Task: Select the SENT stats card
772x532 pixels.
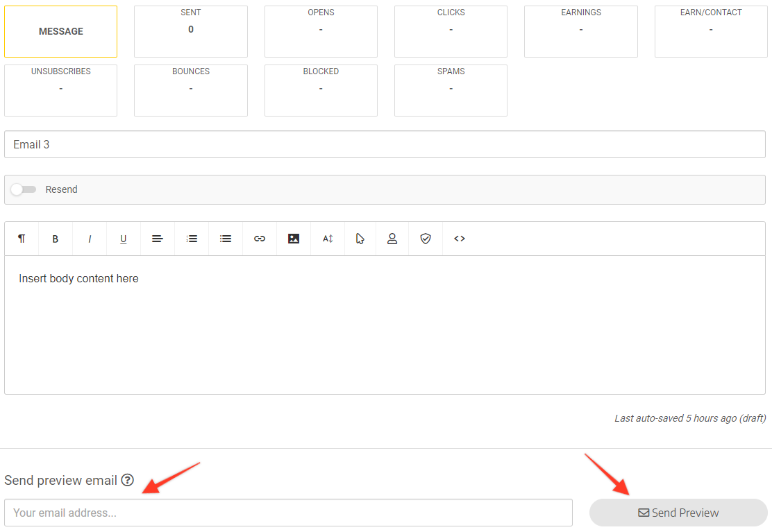Action: 190,31
